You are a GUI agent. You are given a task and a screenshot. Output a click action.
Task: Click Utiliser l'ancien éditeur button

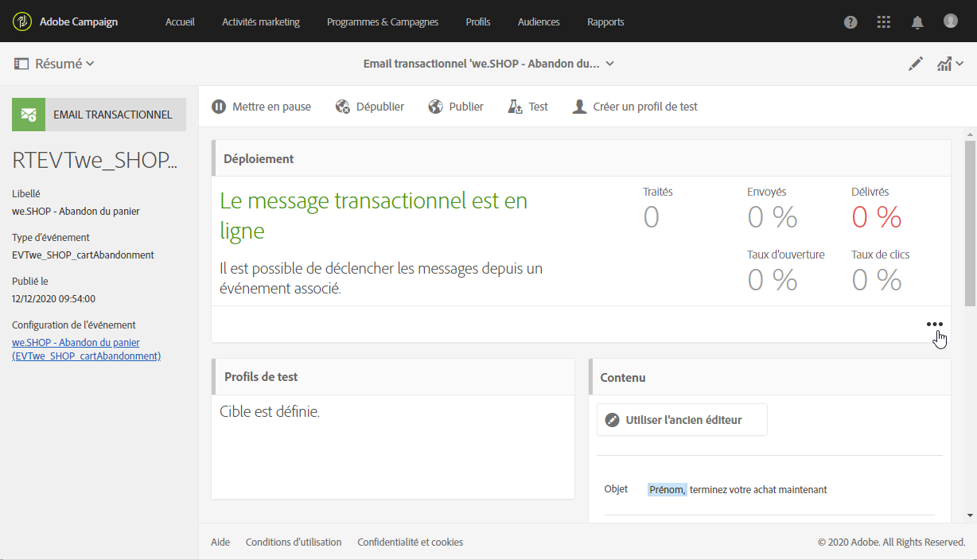coord(682,420)
